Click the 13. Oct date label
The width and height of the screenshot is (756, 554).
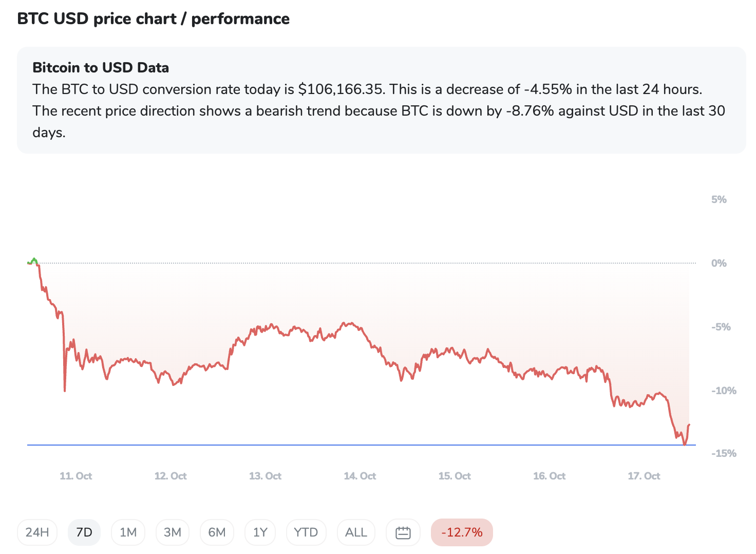pyautogui.click(x=265, y=476)
